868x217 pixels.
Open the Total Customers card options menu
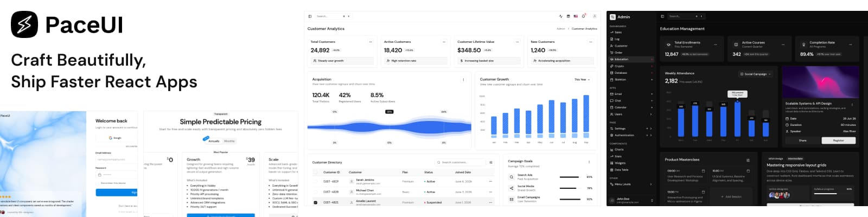pyautogui.click(x=371, y=42)
